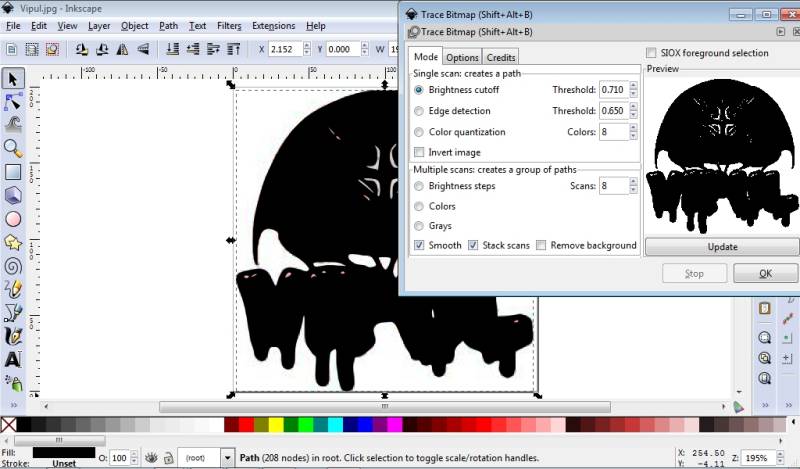
Task: Select the Selector arrow tool
Action: point(13,79)
